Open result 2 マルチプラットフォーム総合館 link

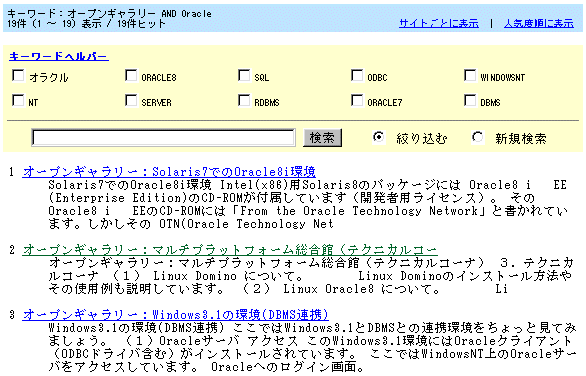[230, 250]
